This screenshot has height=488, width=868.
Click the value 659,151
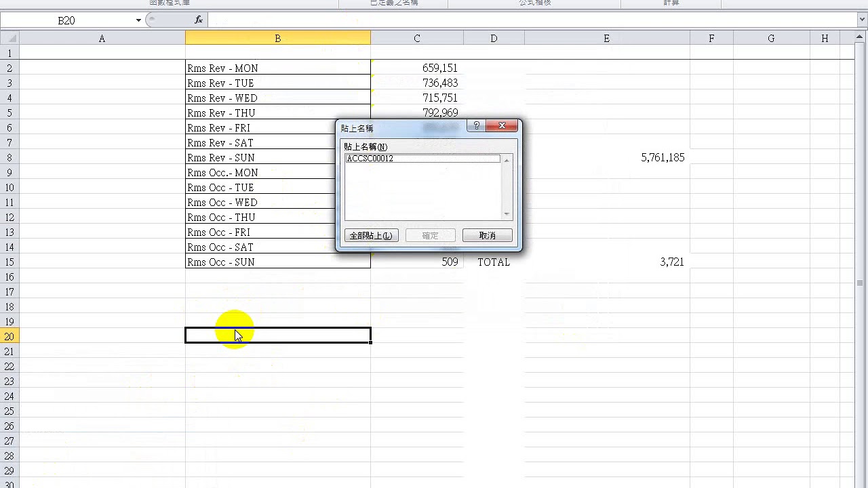[x=439, y=68]
